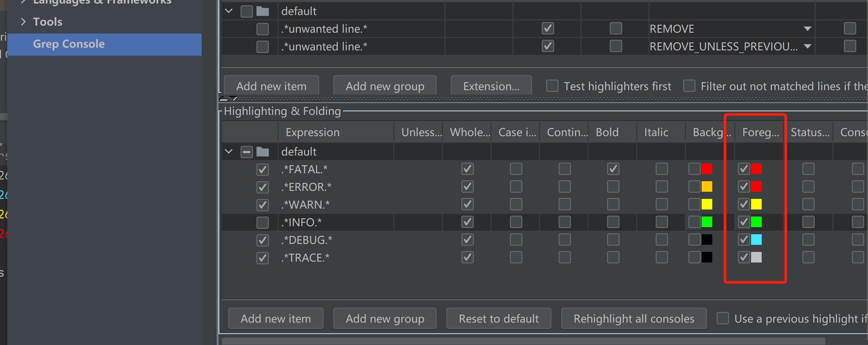Click Rehighlight all consoles button

coord(633,318)
